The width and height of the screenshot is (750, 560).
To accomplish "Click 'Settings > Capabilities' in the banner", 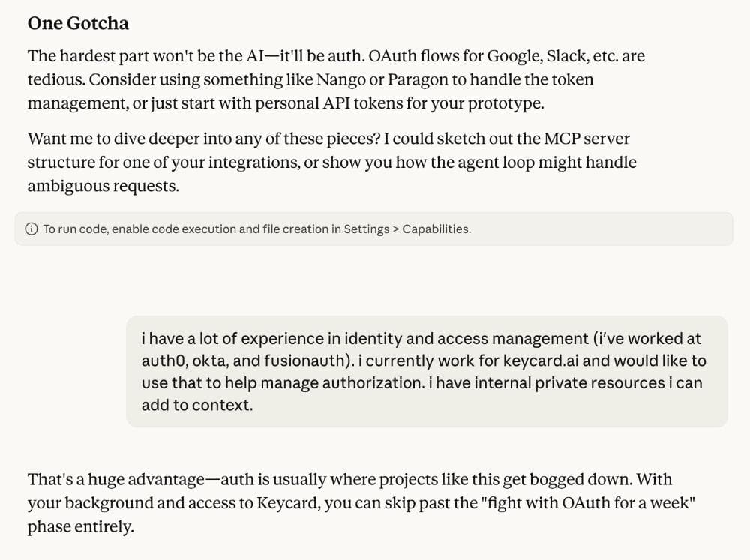I will click(407, 229).
